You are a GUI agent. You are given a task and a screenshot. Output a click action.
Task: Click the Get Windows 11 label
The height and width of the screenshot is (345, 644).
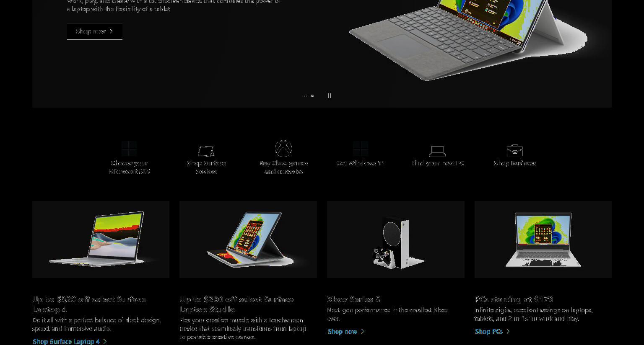[x=361, y=163]
